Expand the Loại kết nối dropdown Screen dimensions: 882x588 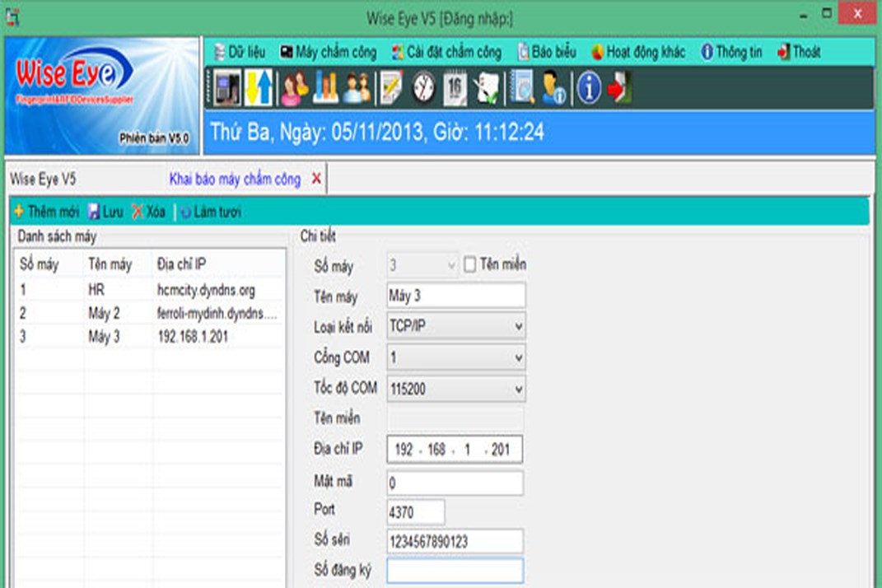pos(456,326)
